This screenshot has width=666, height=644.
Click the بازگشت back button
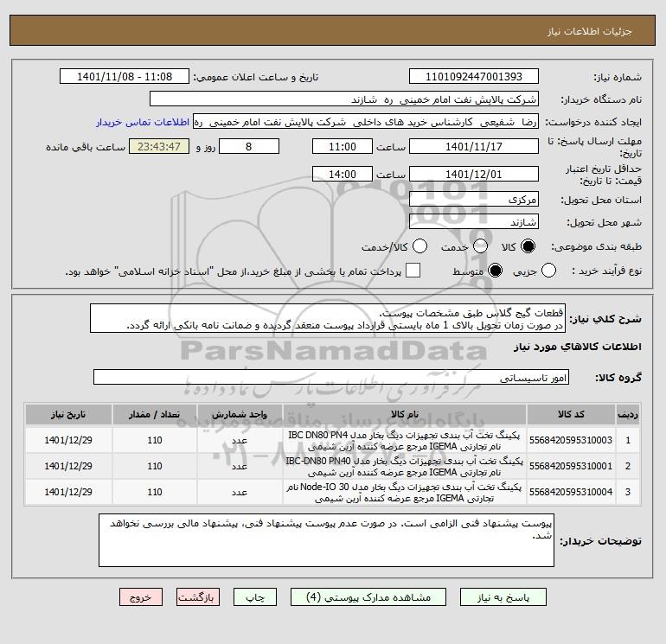click(197, 597)
